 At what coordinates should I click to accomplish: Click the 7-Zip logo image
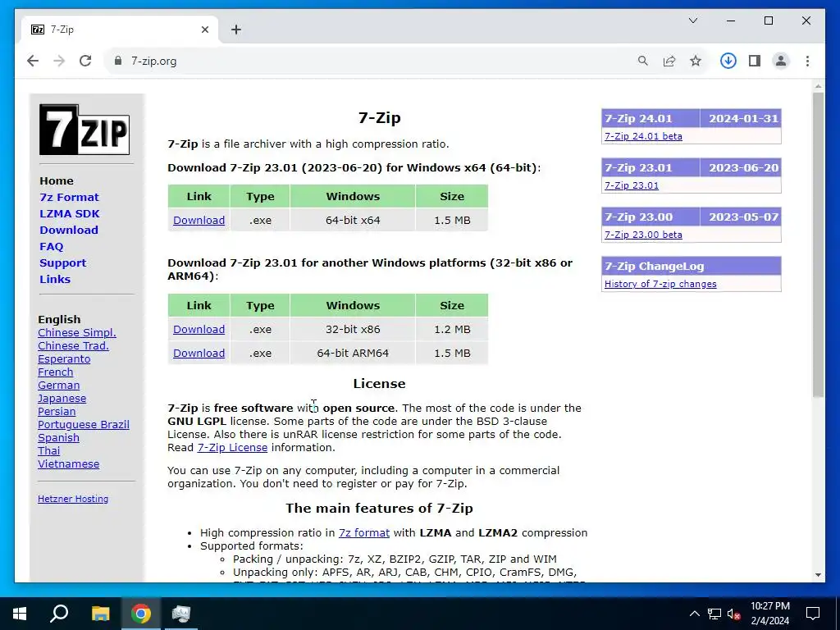(84, 130)
